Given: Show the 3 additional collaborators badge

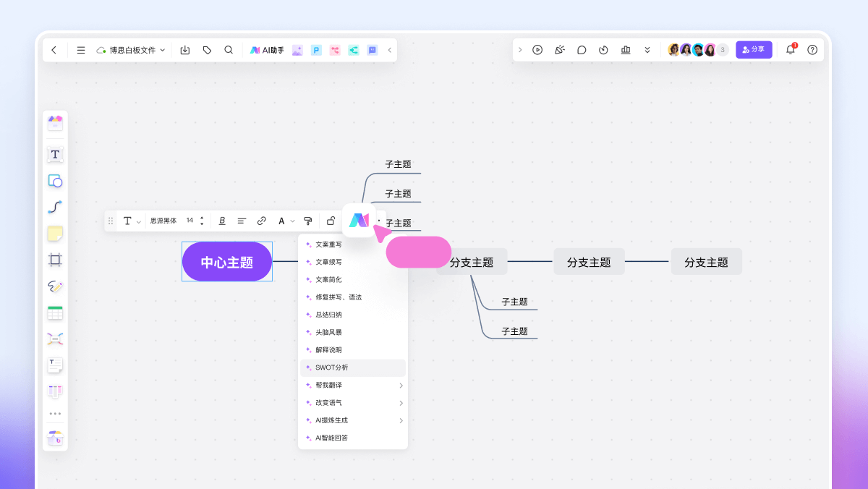Looking at the screenshot, I should click(x=722, y=50).
